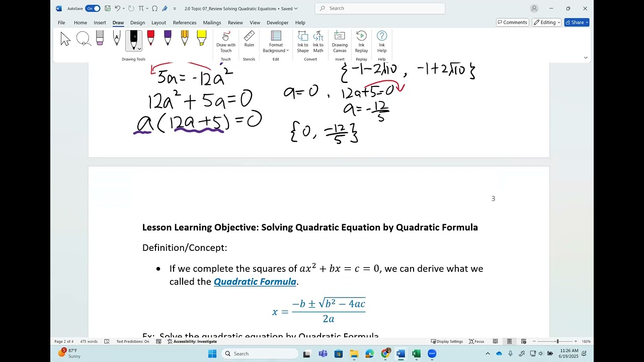Open Zoom app from the taskbar
Screen dimensions: 644x362
432,353
